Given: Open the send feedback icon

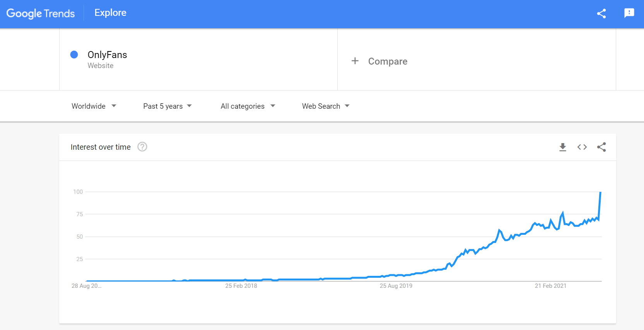Looking at the screenshot, I should pos(629,14).
